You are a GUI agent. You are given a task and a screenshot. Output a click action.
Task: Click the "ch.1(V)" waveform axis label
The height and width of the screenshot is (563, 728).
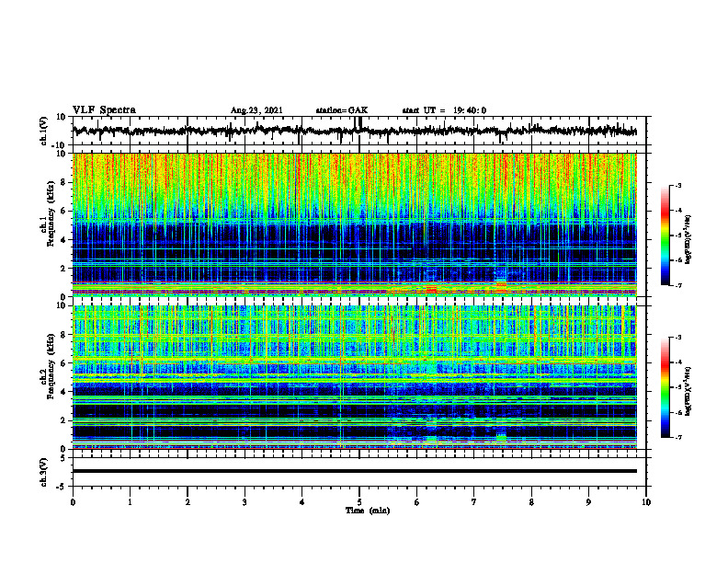tap(44, 131)
